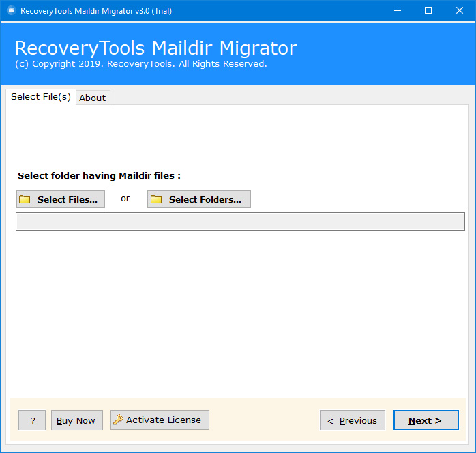This screenshot has height=453, width=476.
Task: Click the 'Select folder having Maildir files' label
Action: tap(99, 175)
